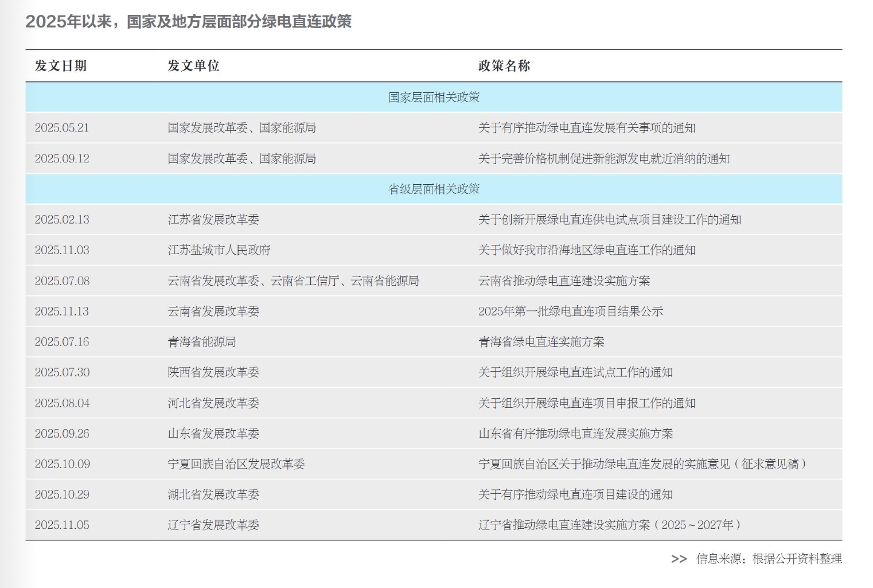This screenshot has height=588, width=873.
Task: Click the 2025.10.29 date cell
Action: [x=62, y=494]
